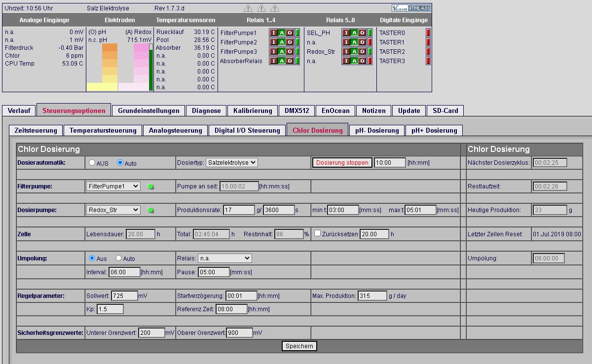592x364 pixels.
Task: Click the green status LED beside Redox_Str dropdown
Action: click(x=150, y=210)
